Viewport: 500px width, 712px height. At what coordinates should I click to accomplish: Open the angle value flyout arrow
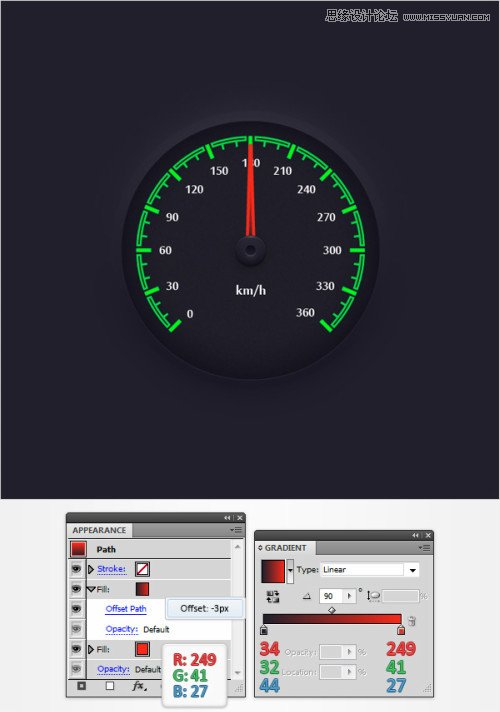point(349,596)
